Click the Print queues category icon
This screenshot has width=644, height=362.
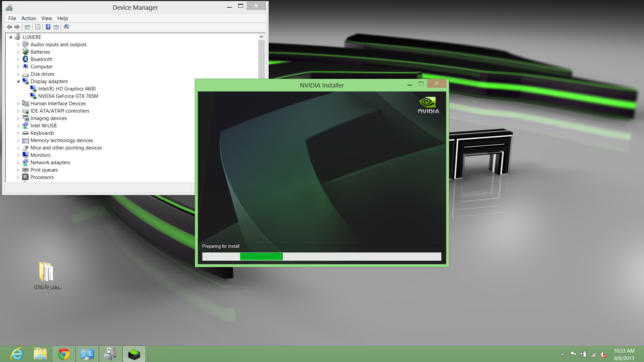[25, 170]
